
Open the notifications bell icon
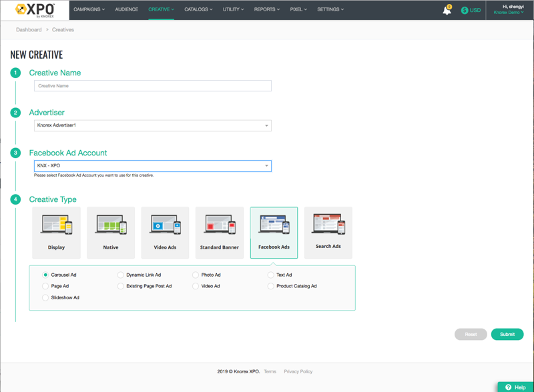(447, 10)
